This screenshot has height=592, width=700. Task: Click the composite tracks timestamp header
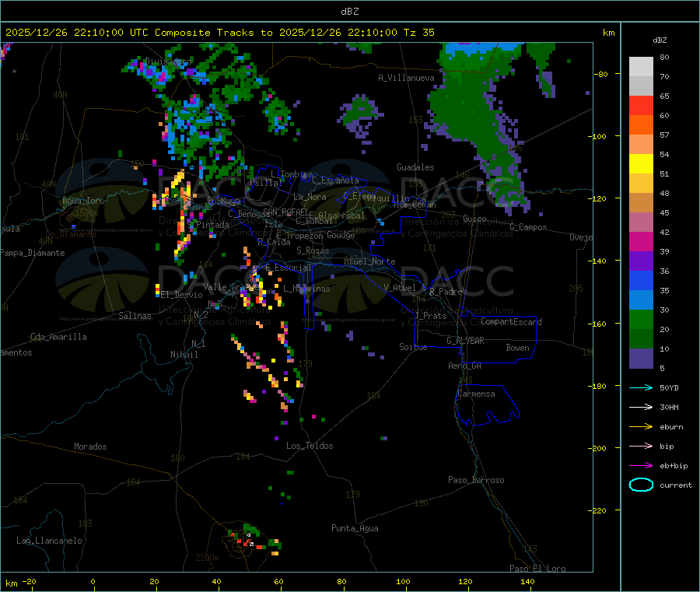(x=219, y=33)
